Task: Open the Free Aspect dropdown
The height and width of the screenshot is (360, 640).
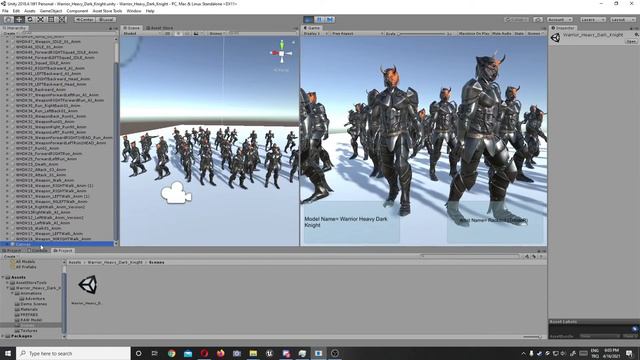Action: 357,33
